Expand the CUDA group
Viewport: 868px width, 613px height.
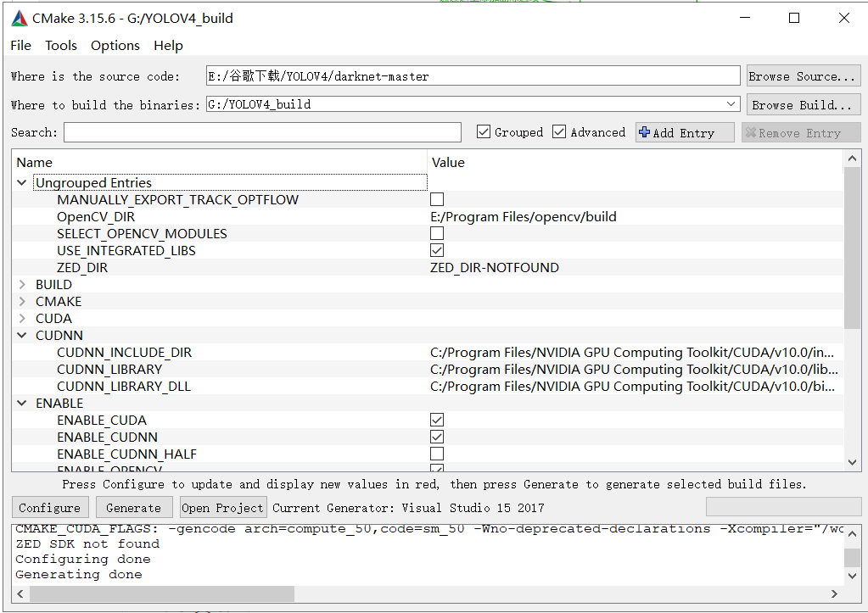(x=21, y=319)
